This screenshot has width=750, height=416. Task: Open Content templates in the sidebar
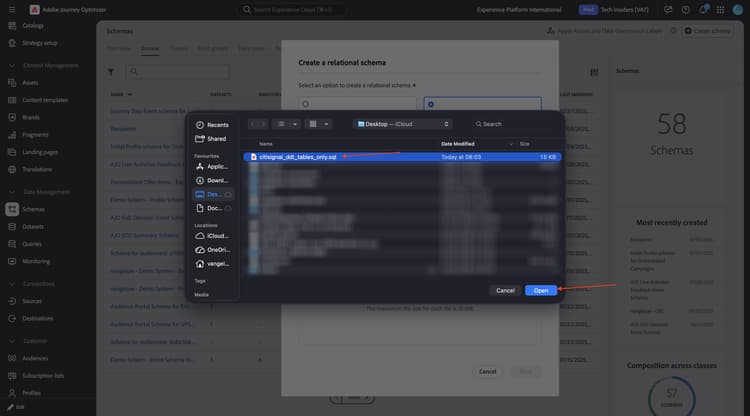(45, 100)
